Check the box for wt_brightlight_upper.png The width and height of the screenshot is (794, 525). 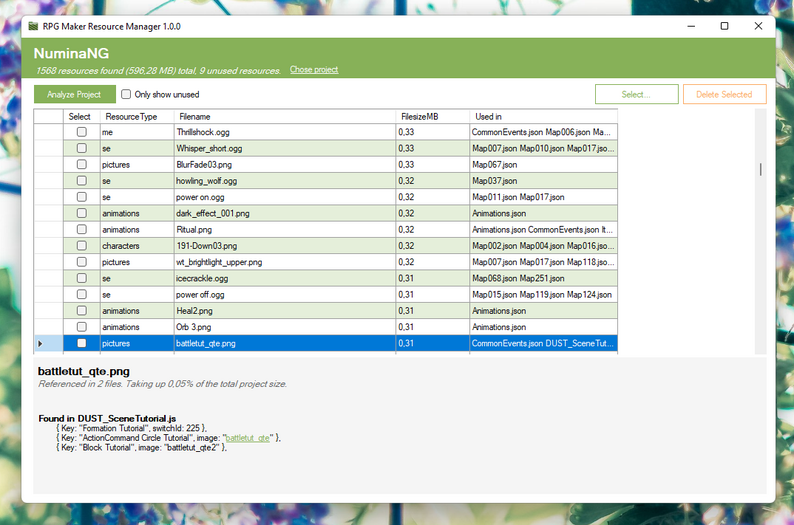(82, 262)
